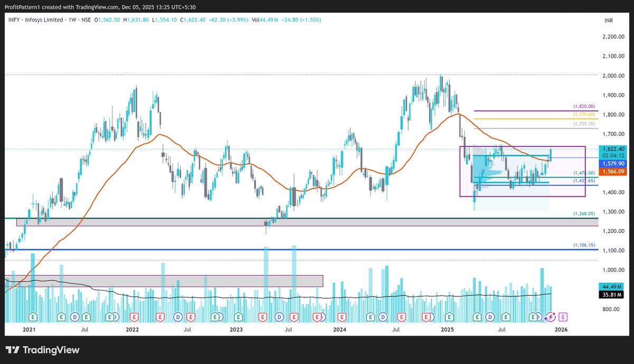The image size is (634, 364).
Task: Open the dividend D marker left of Jul 2022
Action: 178,317
